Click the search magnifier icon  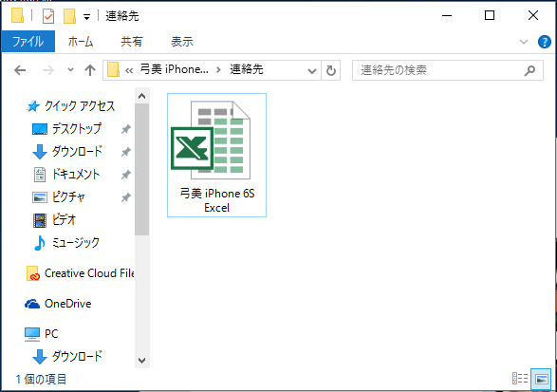[x=529, y=70]
